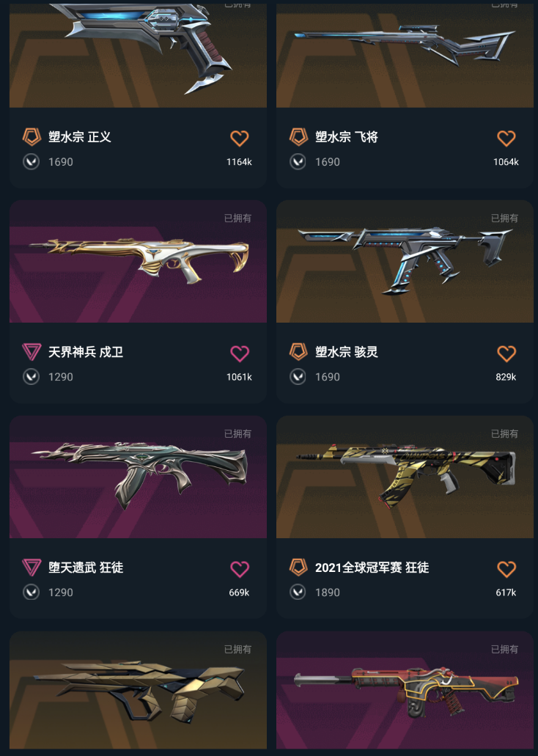The image size is (538, 756).
Task: Select the 塑水宗 正义 skin name
Action: [x=80, y=137]
